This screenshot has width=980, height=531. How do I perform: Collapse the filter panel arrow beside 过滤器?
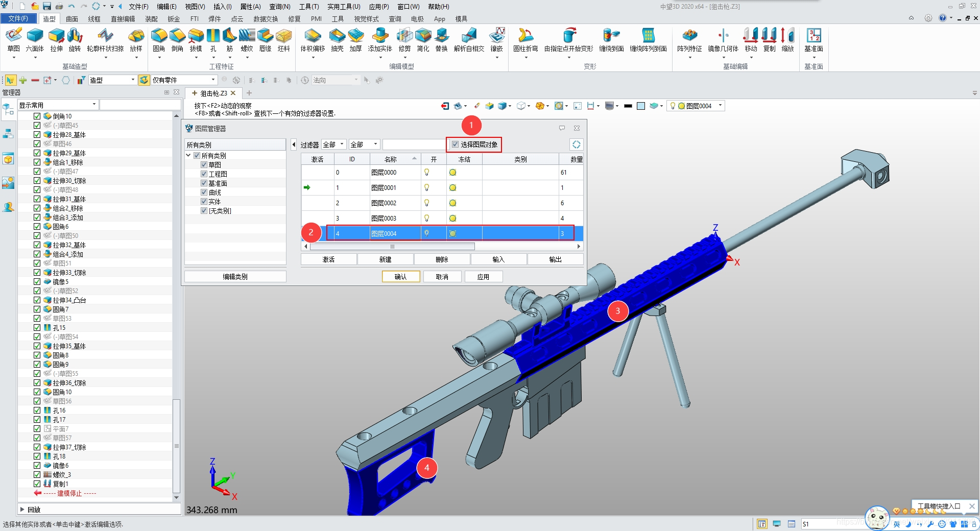294,144
